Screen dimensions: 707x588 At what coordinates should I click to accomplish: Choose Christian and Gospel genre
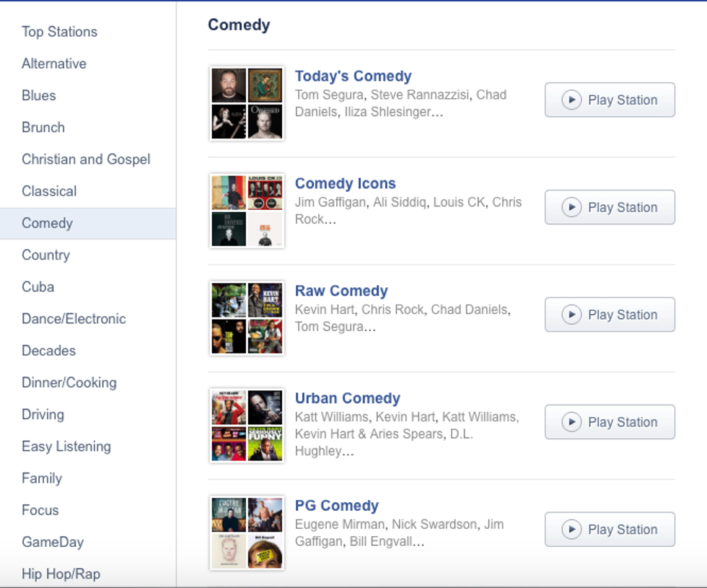pyautogui.click(x=86, y=159)
